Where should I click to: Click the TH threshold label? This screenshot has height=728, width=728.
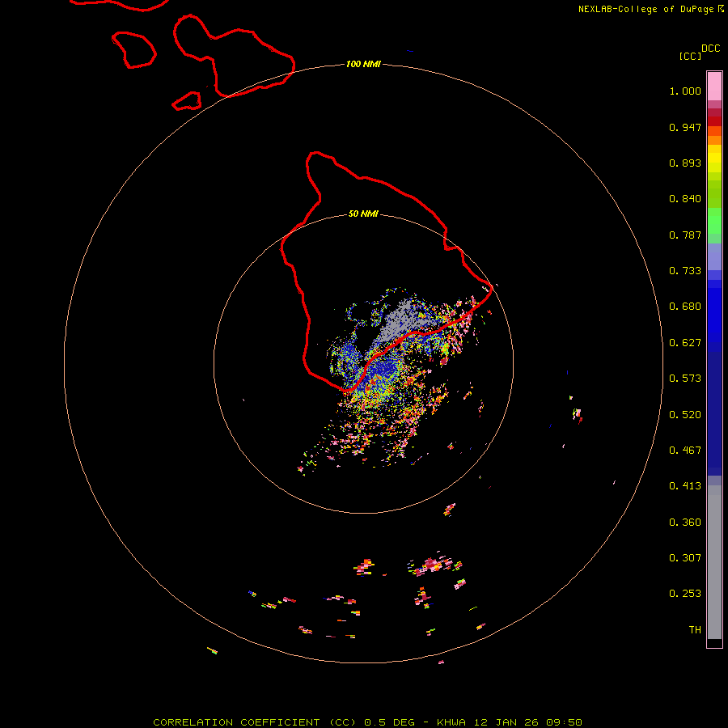695,630
